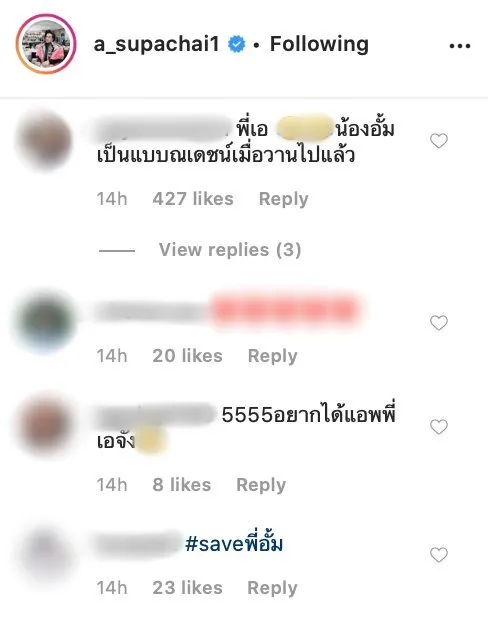488x626 pixels.
Task: View the 20 likes list
Action: pos(187,356)
